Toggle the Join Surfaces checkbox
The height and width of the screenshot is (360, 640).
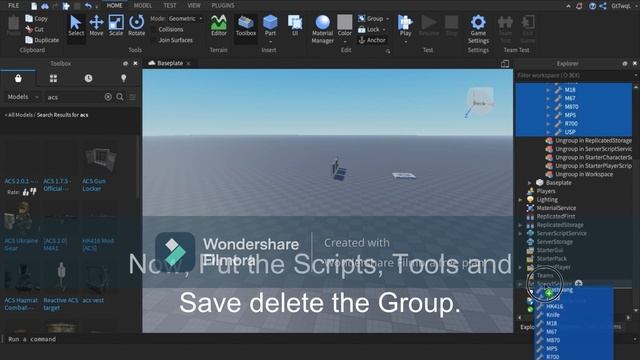coord(154,40)
